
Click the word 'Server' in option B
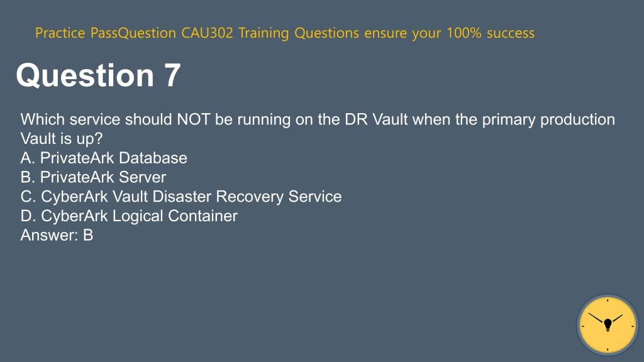click(142, 177)
